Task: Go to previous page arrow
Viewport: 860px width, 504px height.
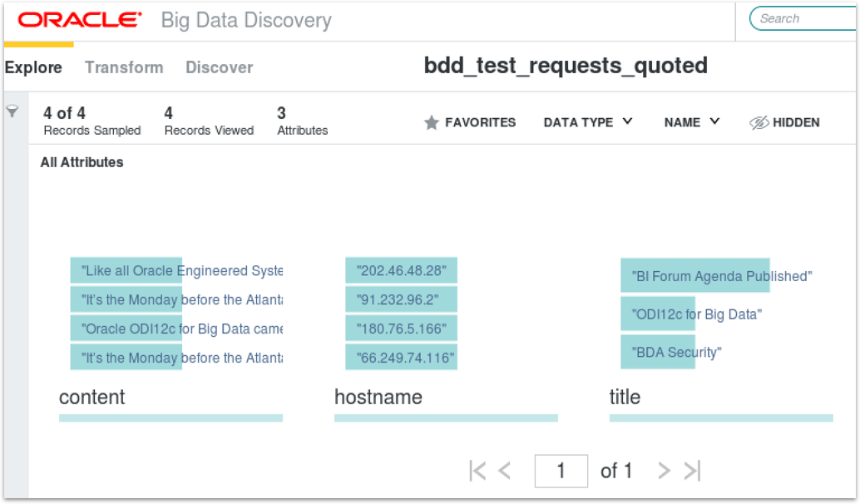Action: [505, 471]
